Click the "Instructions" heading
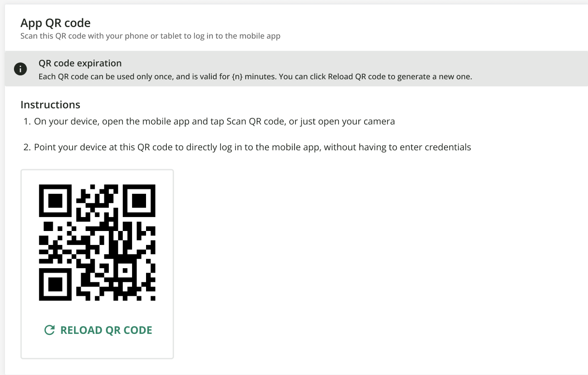The height and width of the screenshot is (375, 588). click(x=50, y=105)
